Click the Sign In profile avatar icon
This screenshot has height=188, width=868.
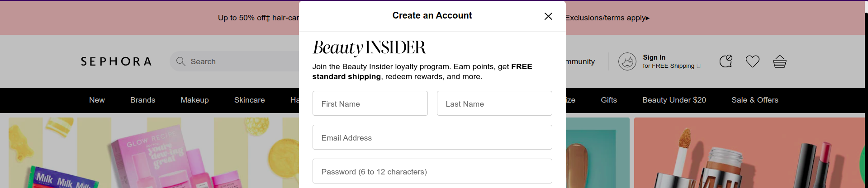627,61
